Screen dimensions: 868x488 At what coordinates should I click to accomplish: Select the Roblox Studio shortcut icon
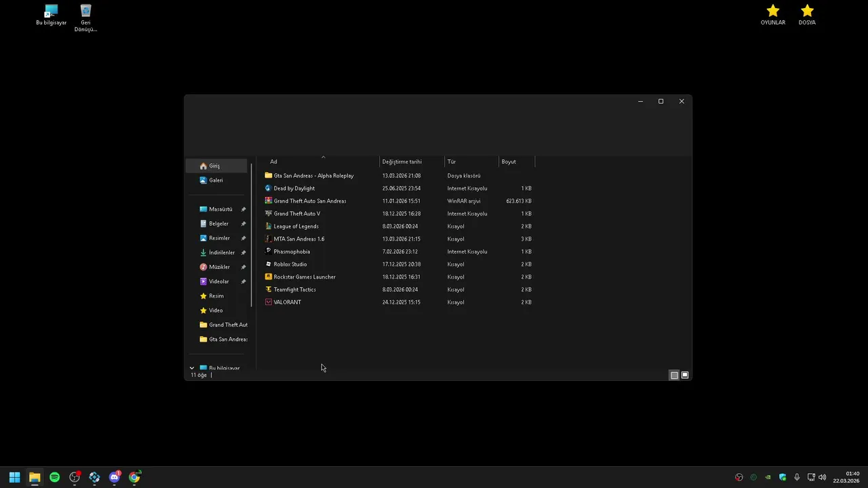click(x=269, y=264)
